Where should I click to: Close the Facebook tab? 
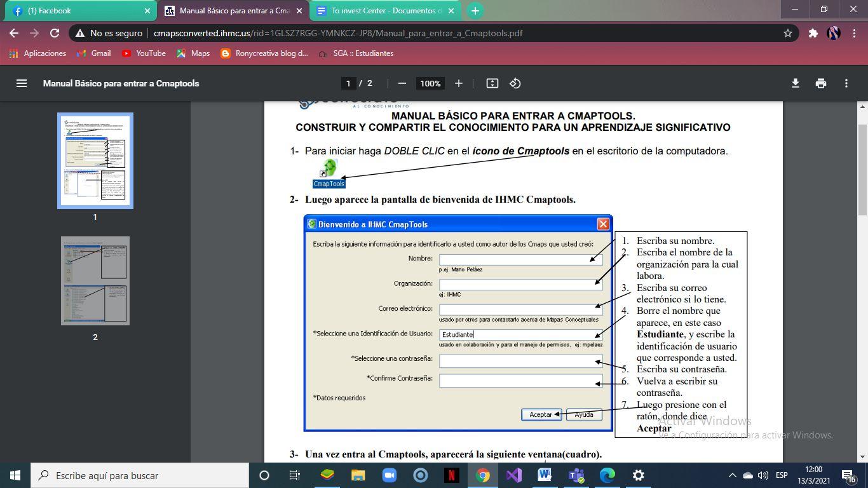tap(147, 11)
